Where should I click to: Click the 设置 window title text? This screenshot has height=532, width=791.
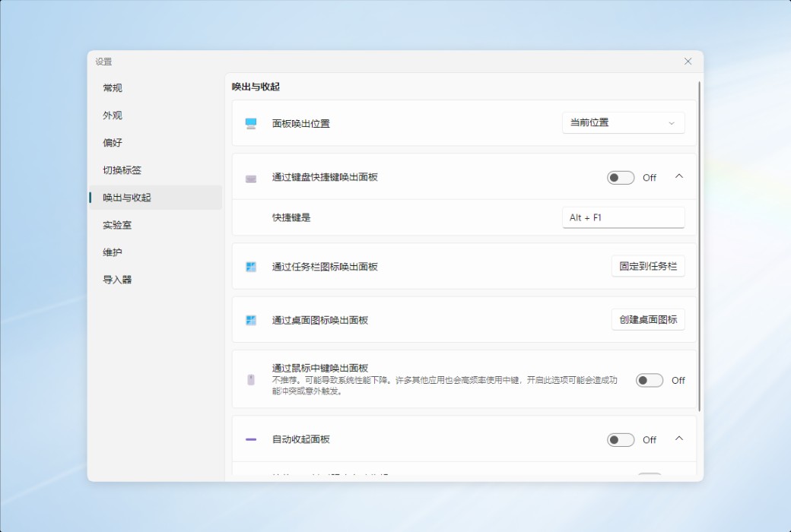coord(104,62)
